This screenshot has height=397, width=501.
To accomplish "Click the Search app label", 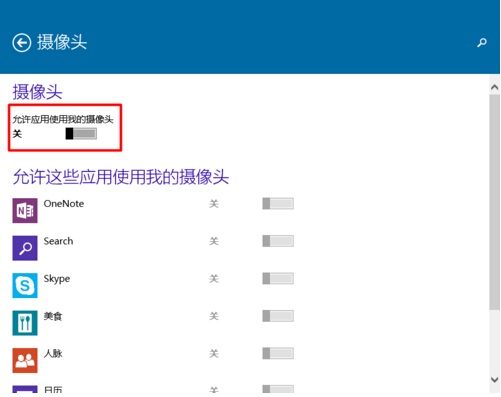I will click(58, 241).
